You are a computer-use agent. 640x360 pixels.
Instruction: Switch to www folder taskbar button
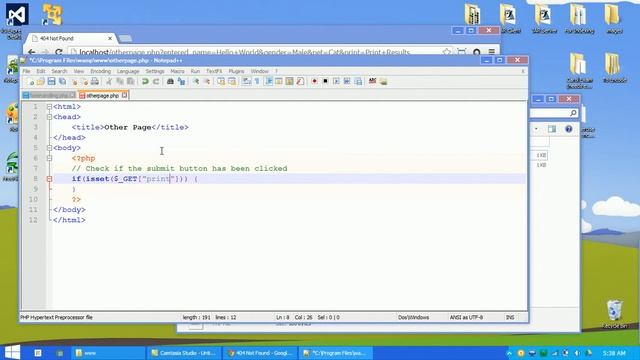coord(108,353)
